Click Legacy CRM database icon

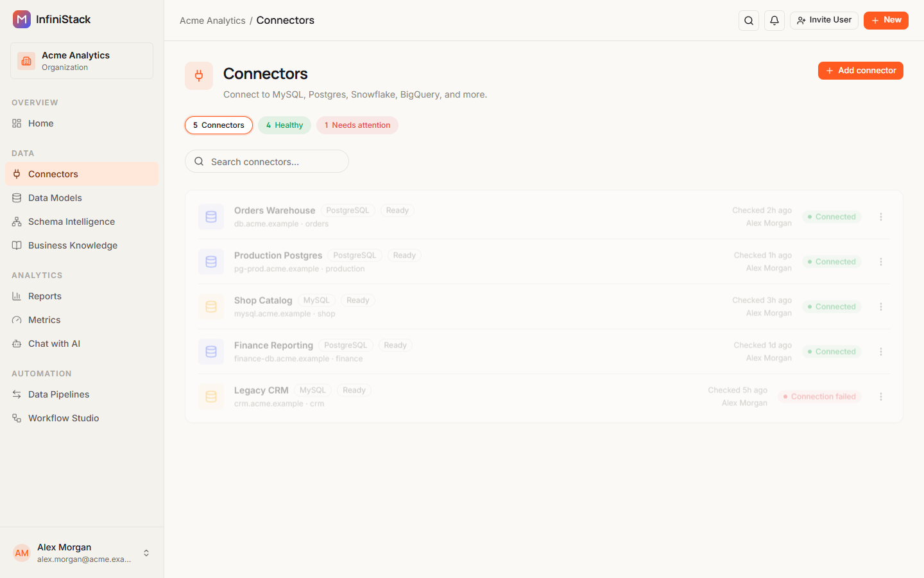click(x=211, y=397)
